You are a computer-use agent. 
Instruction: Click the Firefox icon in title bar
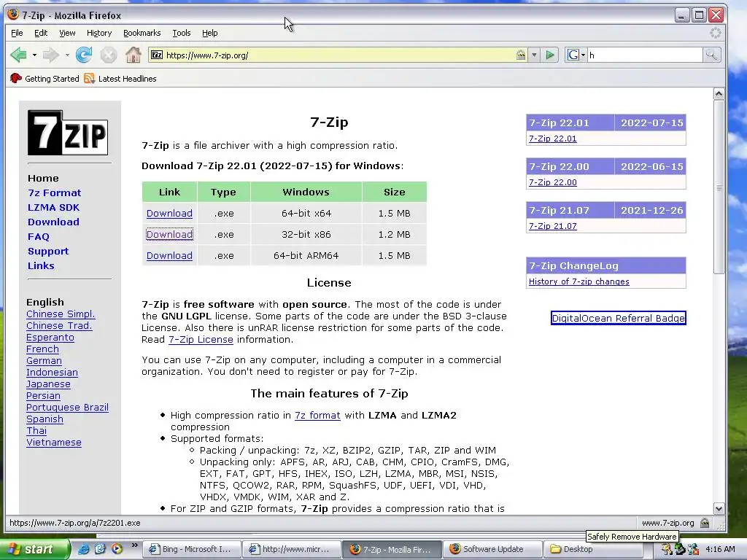(13, 15)
